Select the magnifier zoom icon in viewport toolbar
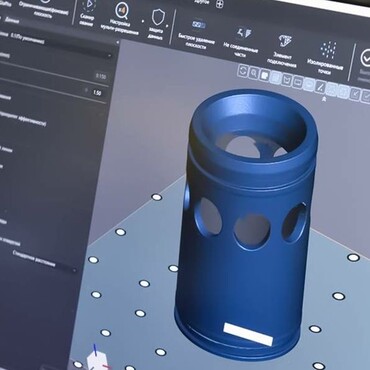The width and height of the screenshot is (370, 370). coord(254,73)
